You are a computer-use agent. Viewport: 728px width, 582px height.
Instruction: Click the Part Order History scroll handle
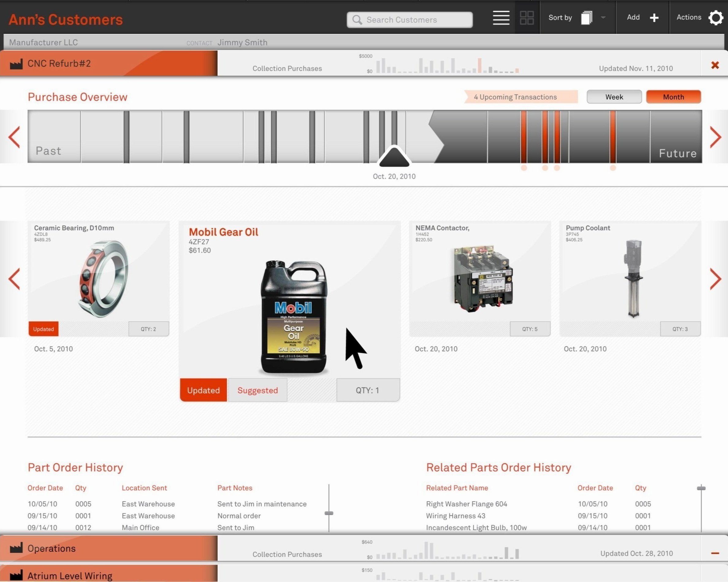point(329,513)
